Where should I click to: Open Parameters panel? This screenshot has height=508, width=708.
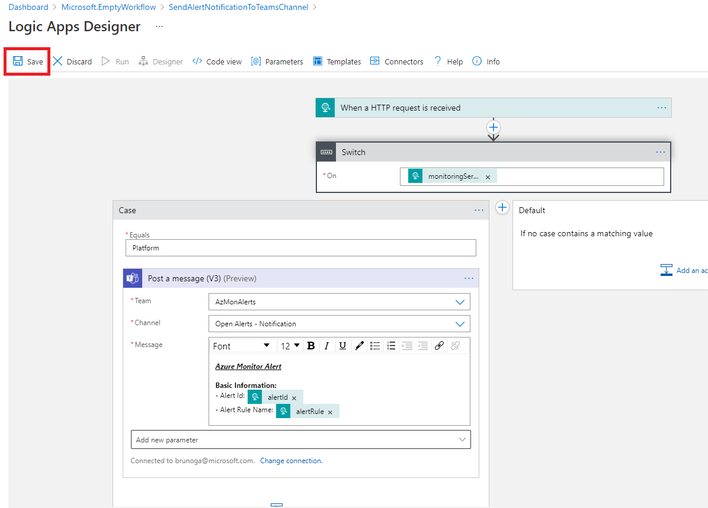[x=277, y=61]
